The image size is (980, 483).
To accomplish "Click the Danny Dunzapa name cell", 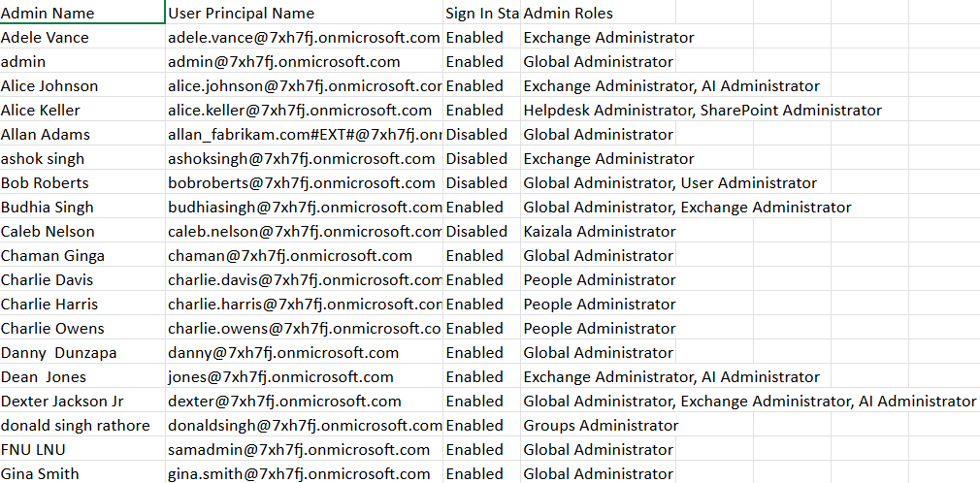I will 58,353.
